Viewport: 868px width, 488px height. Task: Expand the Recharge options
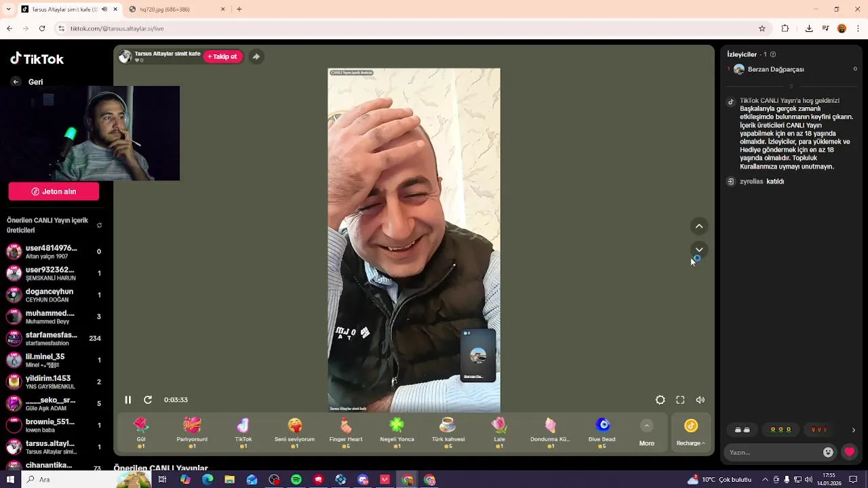coord(691,443)
